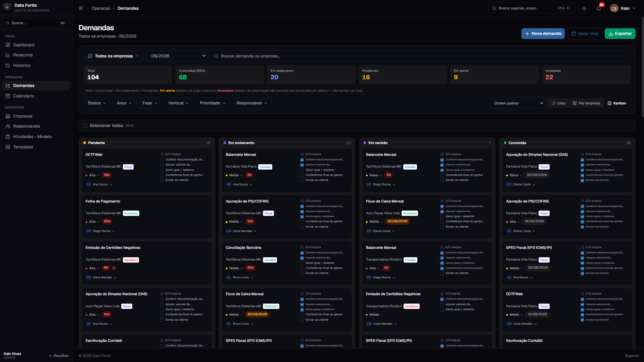644x362 pixels.
Task: Uncheck Apurar valores on Apuração de PIS/COFINS andamento card
Action: click(x=302, y=212)
